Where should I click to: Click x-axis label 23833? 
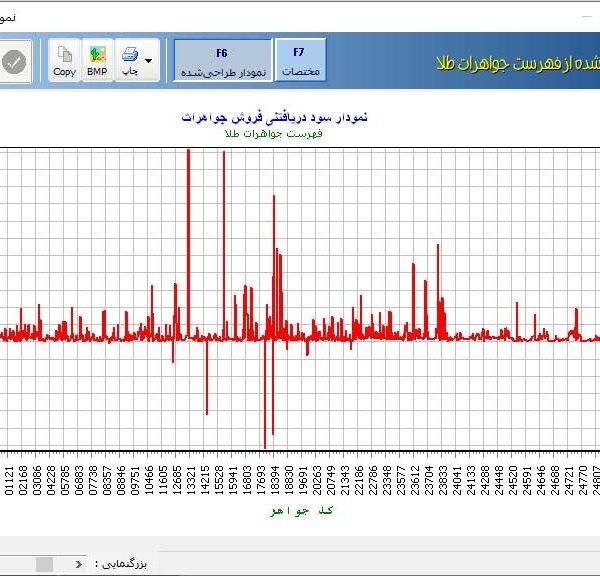point(443,480)
